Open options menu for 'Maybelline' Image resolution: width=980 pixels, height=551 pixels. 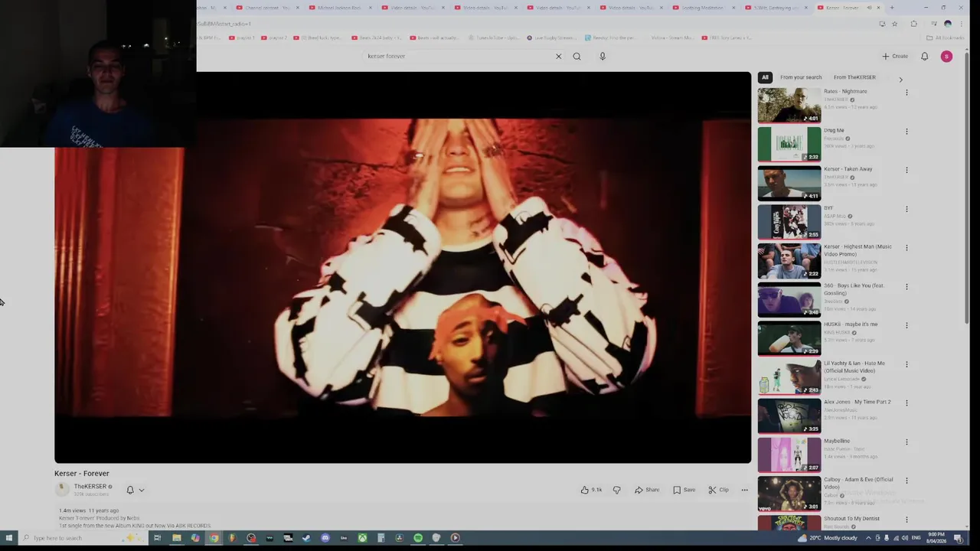pos(906,442)
